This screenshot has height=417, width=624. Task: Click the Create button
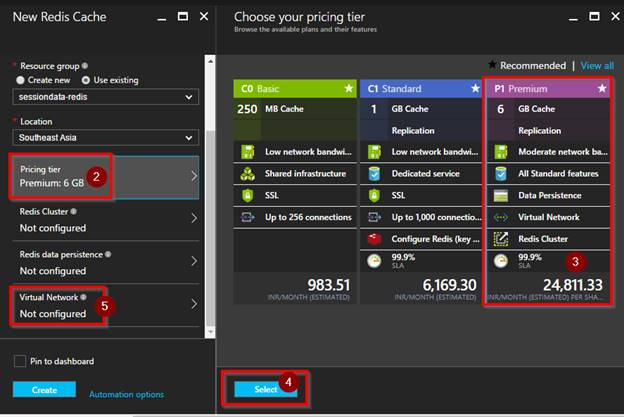click(x=44, y=390)
